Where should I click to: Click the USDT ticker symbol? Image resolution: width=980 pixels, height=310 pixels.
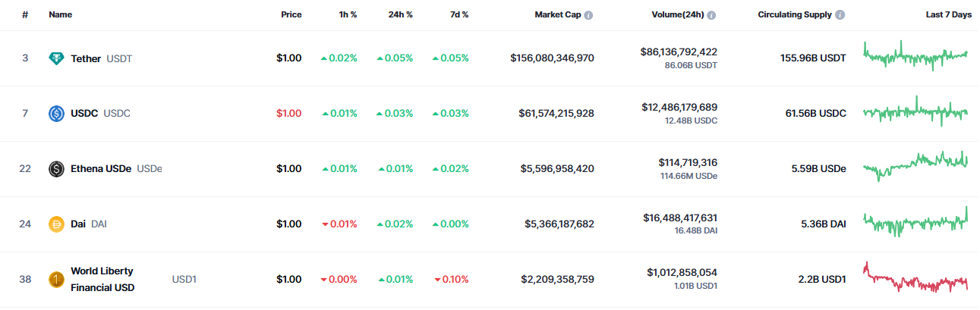[x=119, y=58]
